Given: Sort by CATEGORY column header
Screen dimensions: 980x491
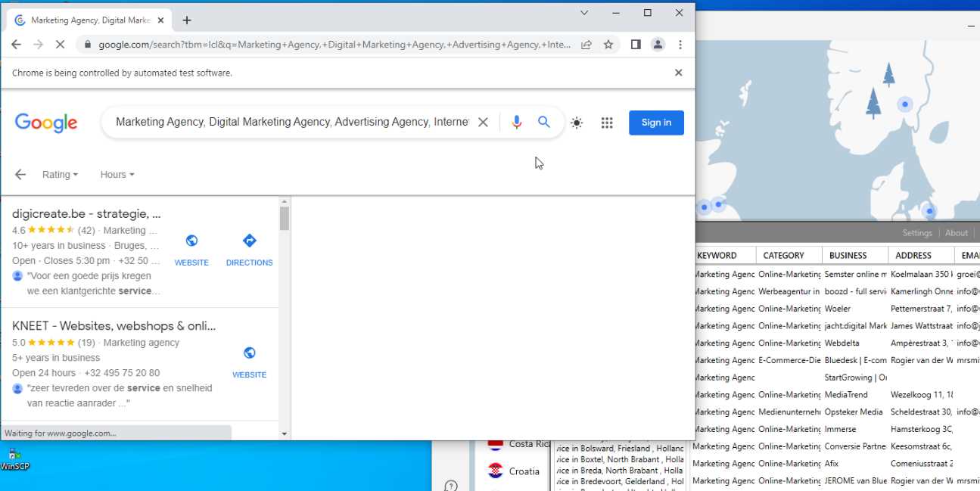Looking at the screenshot, I should point(789,256).
